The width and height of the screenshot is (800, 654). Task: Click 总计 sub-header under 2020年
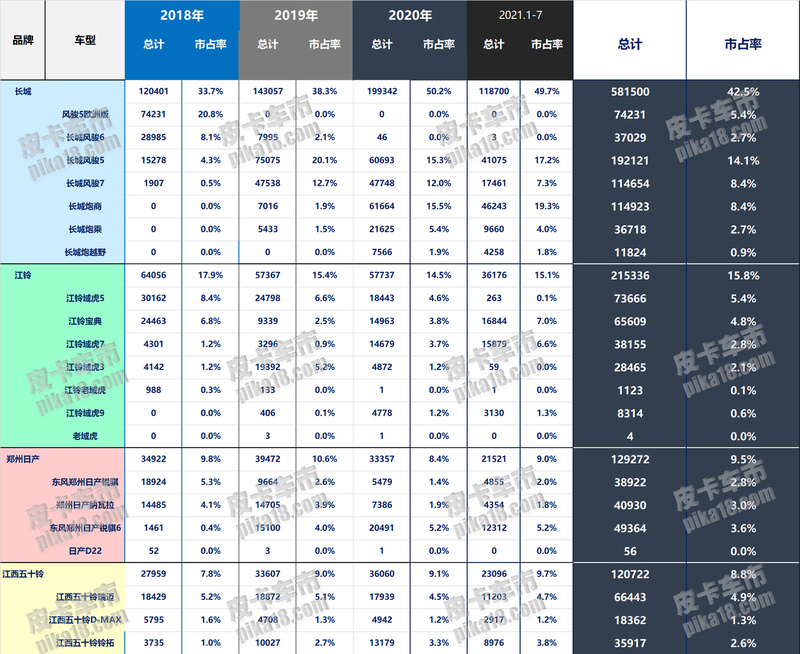[x=382, y=44]
